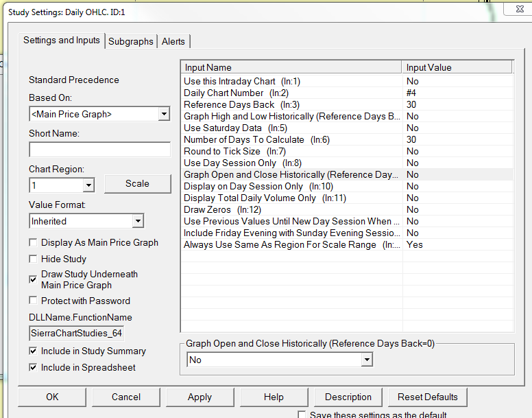The height and width of the screenshot is (418, 532).
Task: Open Help for this study
Action: point(274,397)
